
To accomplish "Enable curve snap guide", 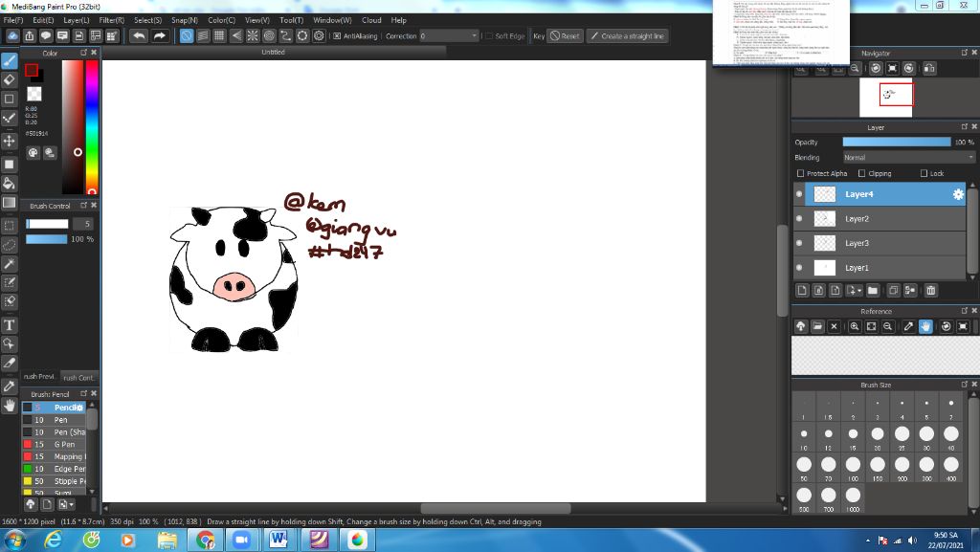I will pyautogui.click(x=285, y=36).
